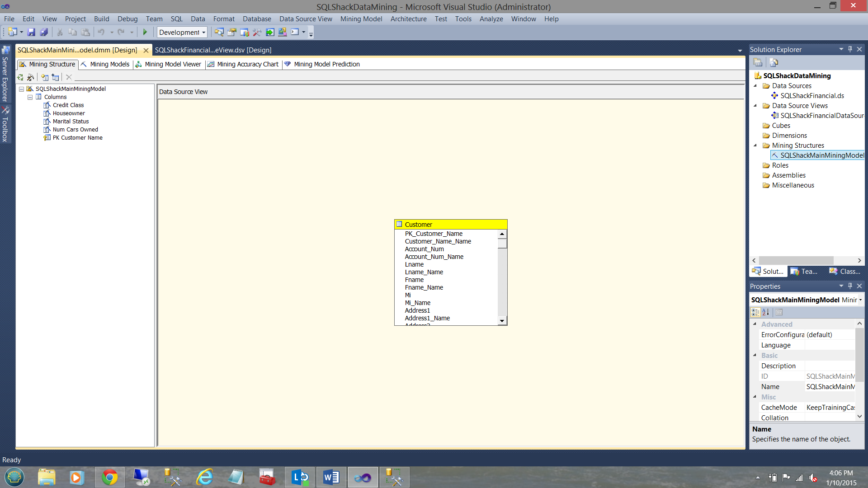The image size is (868, 488).
Task: Toggle auto-hide pin on Solution Explorer
Action: [x=850, y=49]
